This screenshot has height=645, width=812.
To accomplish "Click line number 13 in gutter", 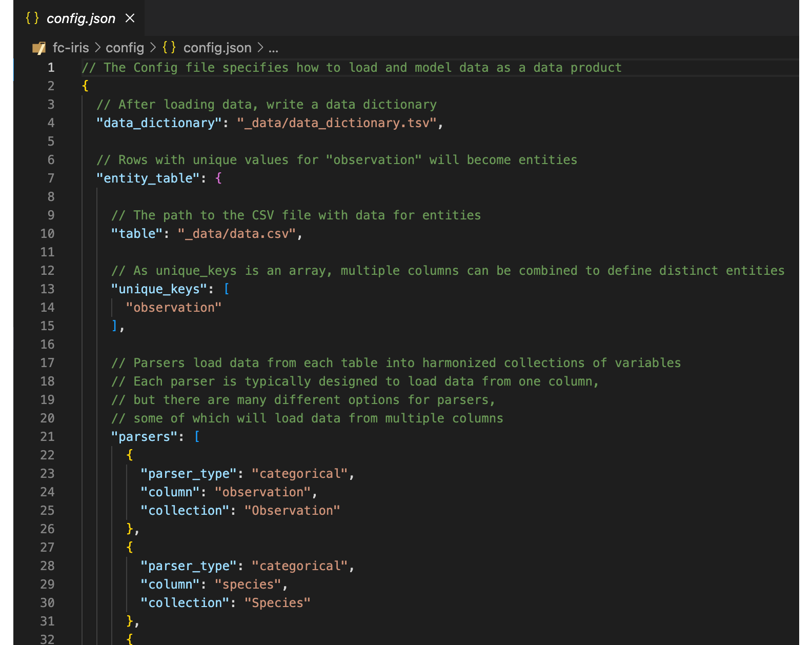I will pos(47,289).
